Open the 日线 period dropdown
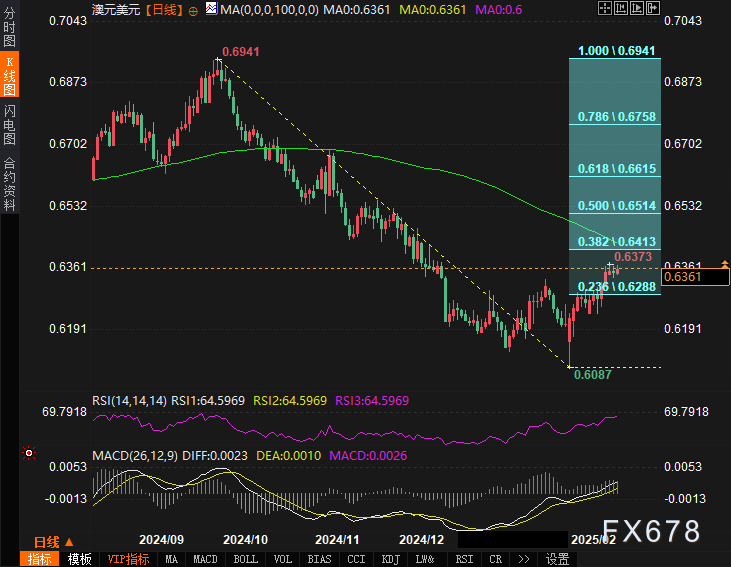Image resolution: width=731 pixels, height=567 pixels. tap(48, 540)
